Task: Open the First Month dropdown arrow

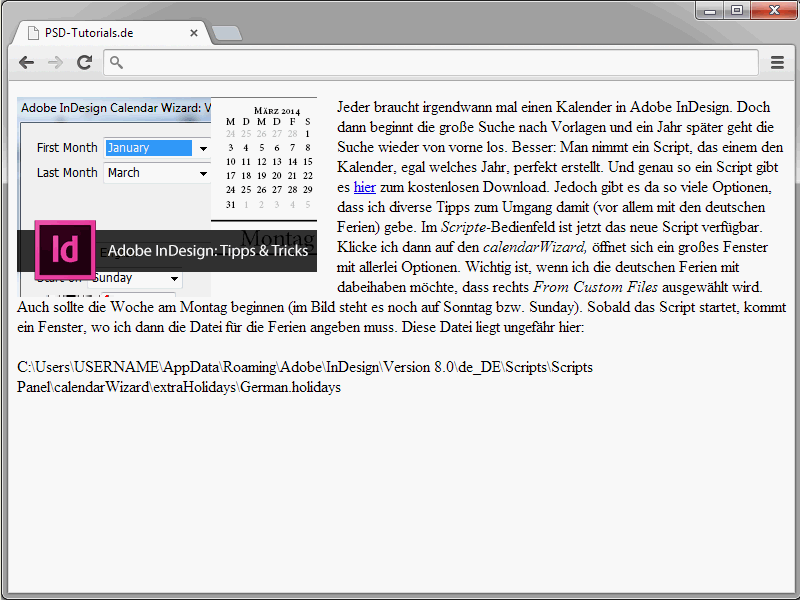Action: [203, 148]
